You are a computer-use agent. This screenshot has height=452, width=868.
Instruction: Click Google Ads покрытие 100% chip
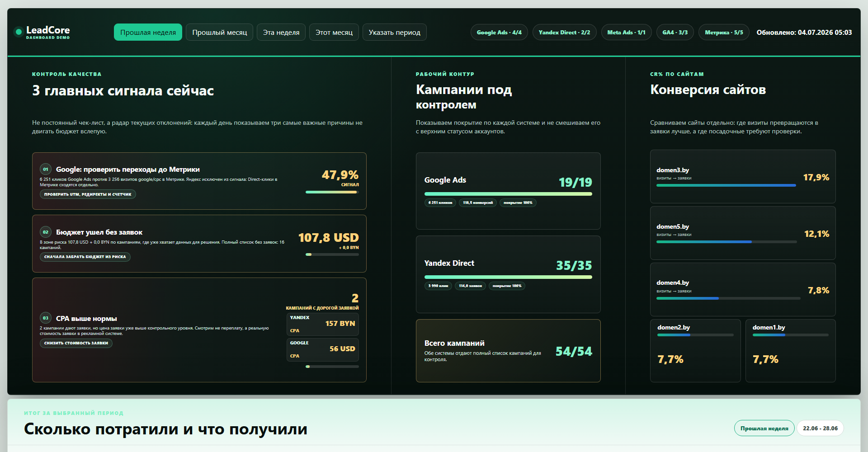coord(518,202)
